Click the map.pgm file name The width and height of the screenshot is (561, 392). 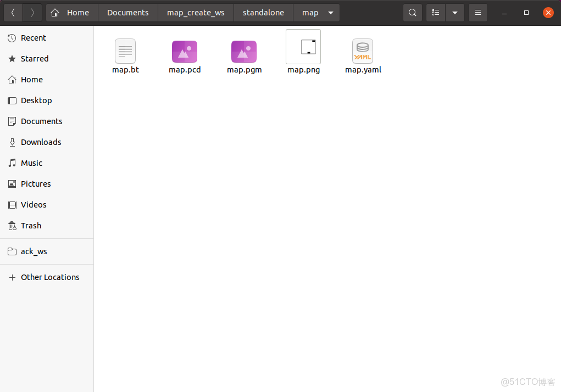[245, 70]
